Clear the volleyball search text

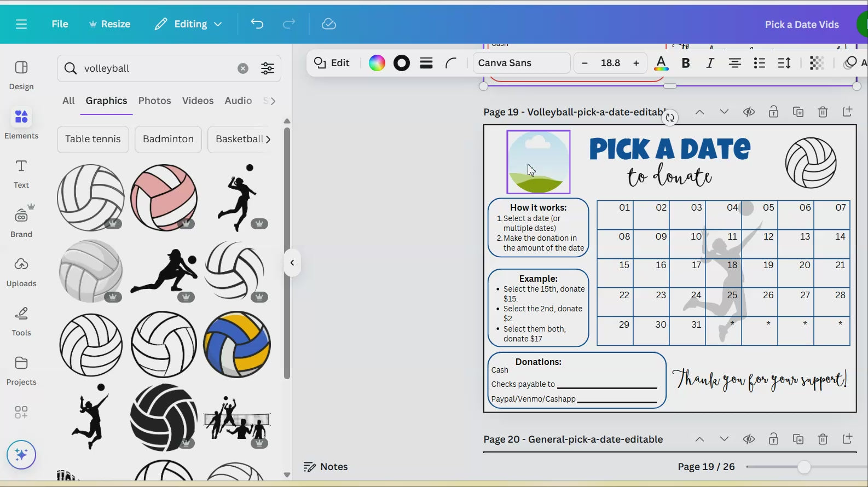[x=243, y=68]
